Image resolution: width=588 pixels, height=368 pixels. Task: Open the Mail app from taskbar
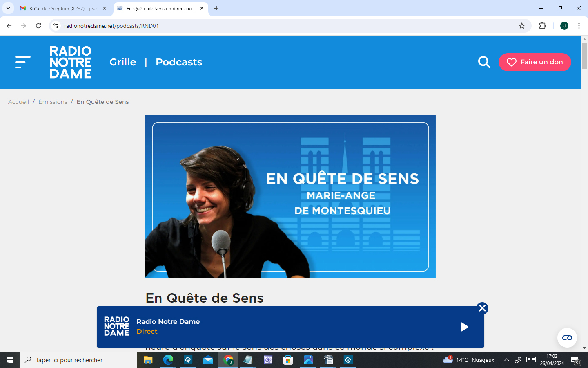tap(208, 360)
